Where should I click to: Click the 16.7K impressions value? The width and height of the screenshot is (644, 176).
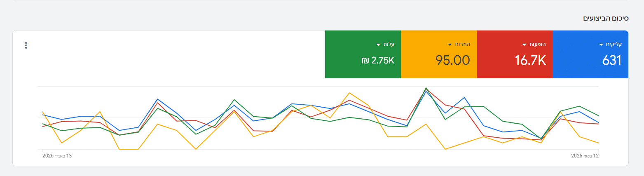530,61
